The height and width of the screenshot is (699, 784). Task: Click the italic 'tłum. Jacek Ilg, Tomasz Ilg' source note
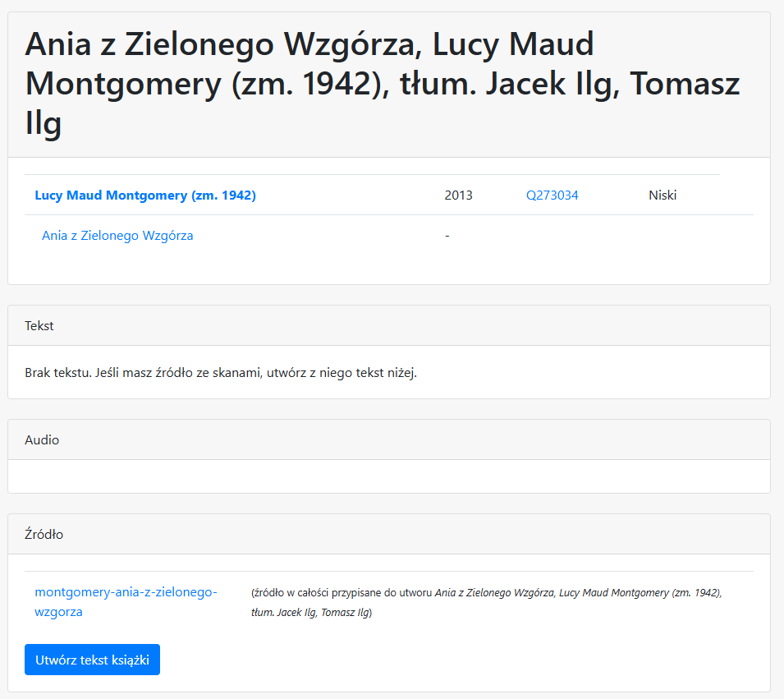coord(310,613)
